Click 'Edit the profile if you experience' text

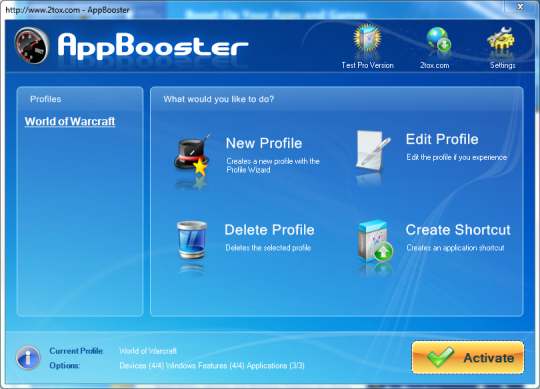[457, 157]
